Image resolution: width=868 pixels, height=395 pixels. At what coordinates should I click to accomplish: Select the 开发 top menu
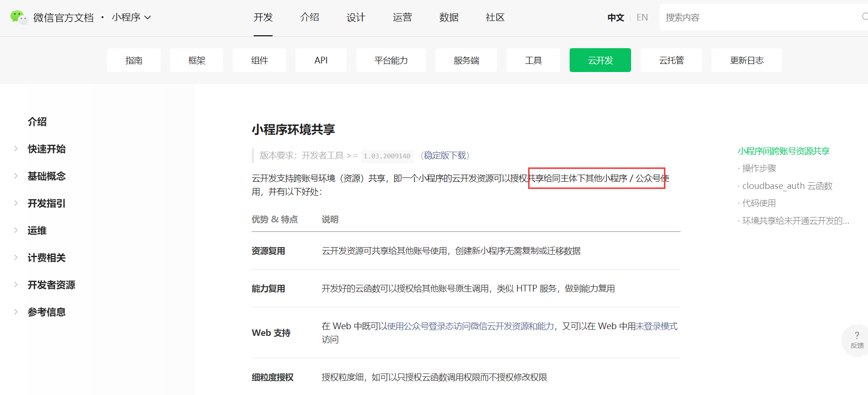[263, 17]
